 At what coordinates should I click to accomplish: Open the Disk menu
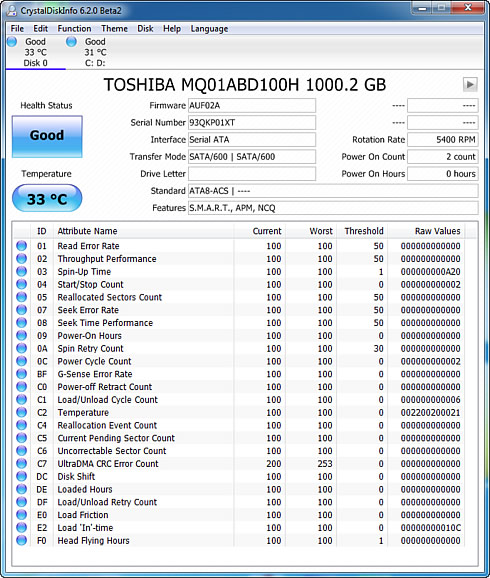[145, 29]
